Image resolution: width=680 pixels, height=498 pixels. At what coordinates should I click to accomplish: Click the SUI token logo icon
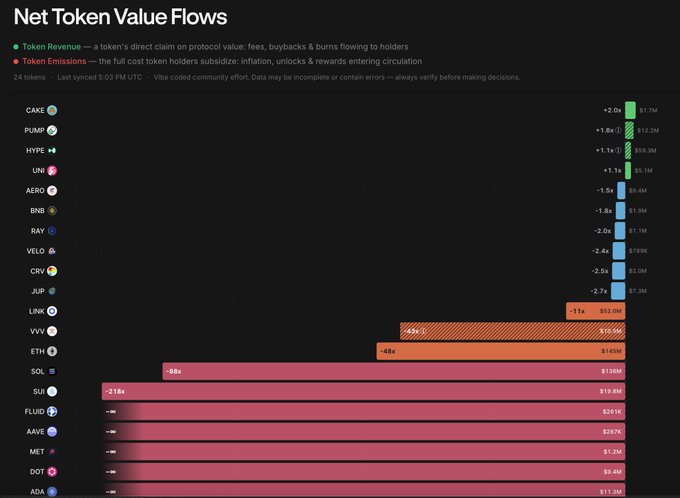coord(52,391)
